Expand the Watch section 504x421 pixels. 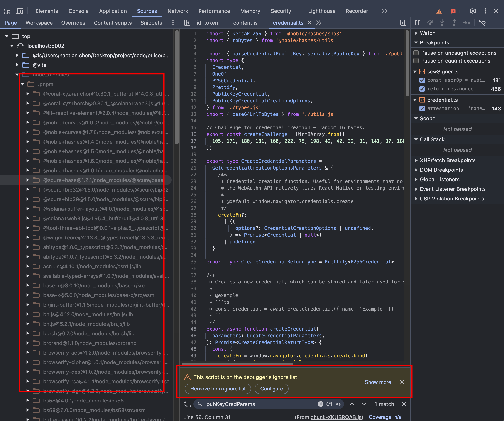[x=416, y=33]
